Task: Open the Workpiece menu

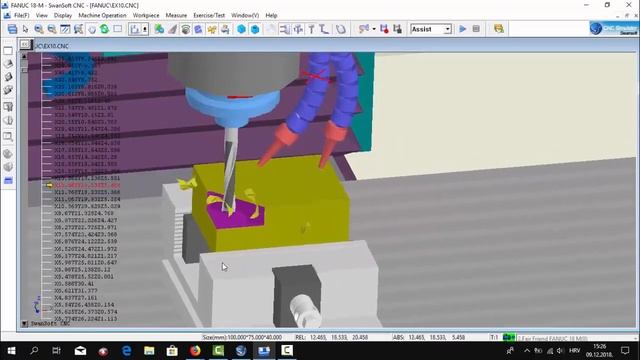Action: tap(146, 15)
